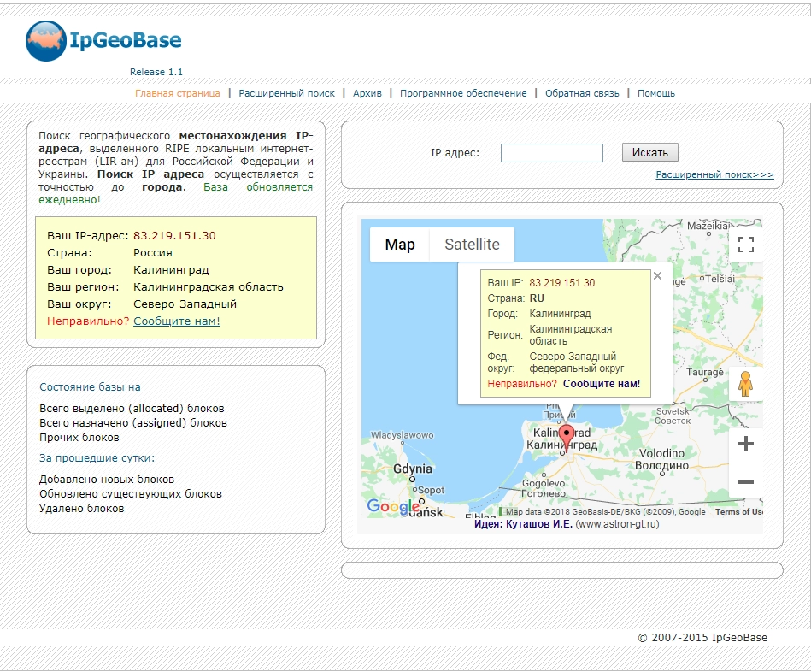This screenshot has width=811, height=672.
Task: Click Release 1.1 text
Action: tap(156, 72)
